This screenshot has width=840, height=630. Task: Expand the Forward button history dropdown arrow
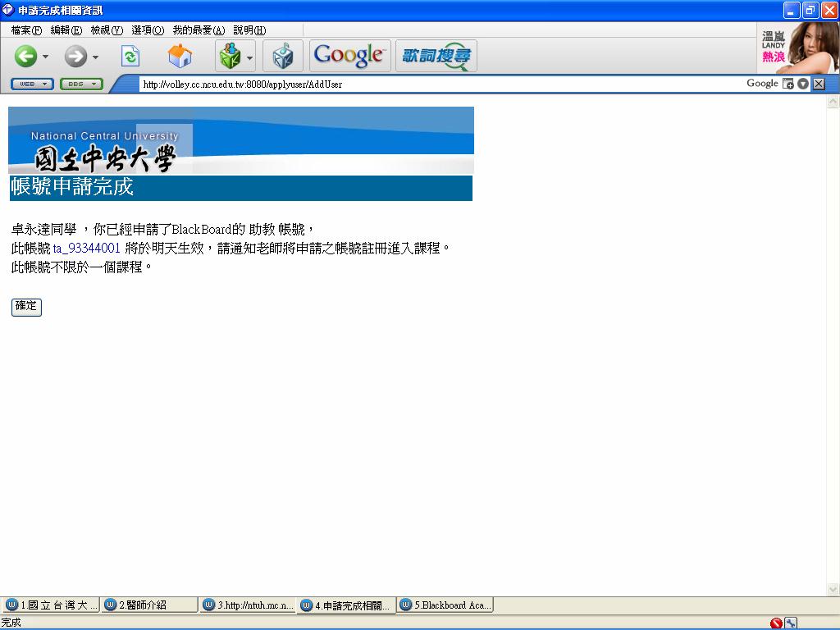click(x=96, y=57)
